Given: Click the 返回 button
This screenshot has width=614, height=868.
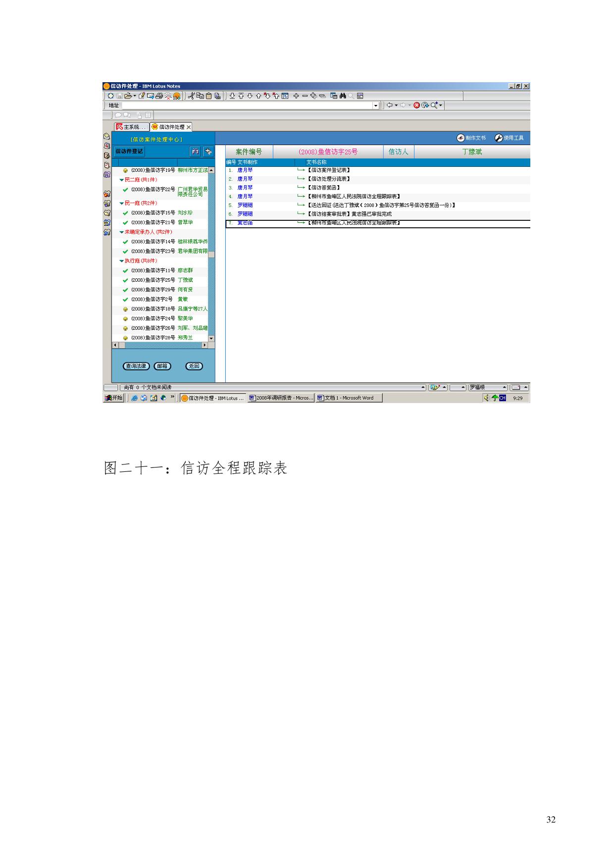Looking at the screenshot, I should coord(194,366).
